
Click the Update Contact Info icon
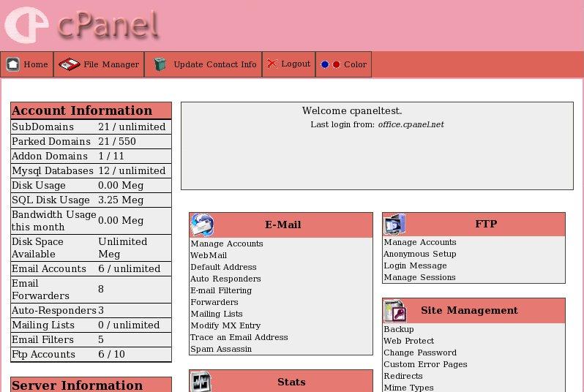pyautogui.click(x=160, y=64)
